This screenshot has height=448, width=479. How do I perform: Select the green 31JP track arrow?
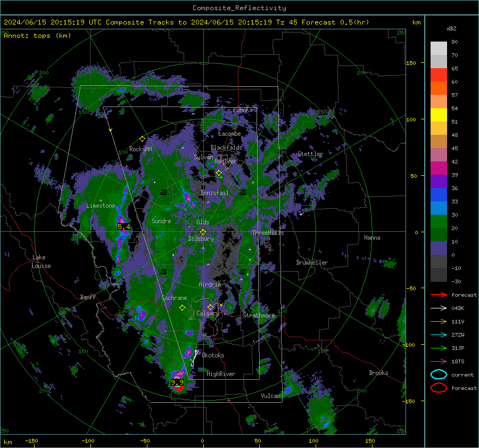point(439,348)
